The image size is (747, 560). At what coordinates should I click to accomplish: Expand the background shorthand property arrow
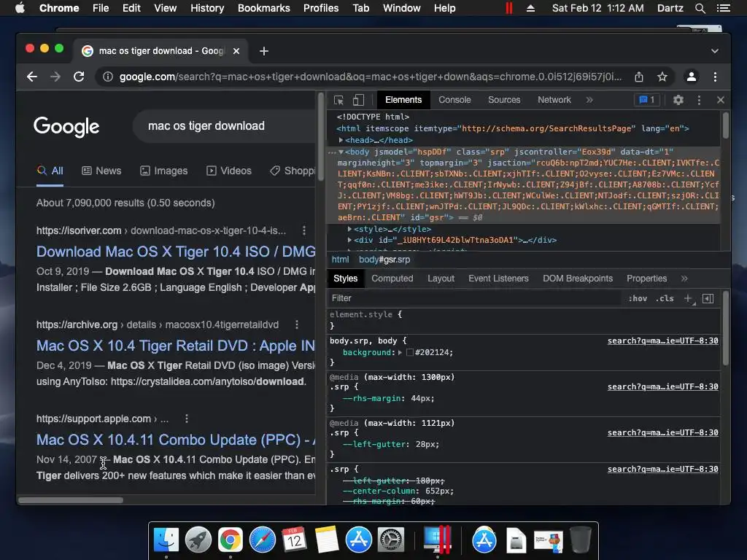(x=400, y=353)
